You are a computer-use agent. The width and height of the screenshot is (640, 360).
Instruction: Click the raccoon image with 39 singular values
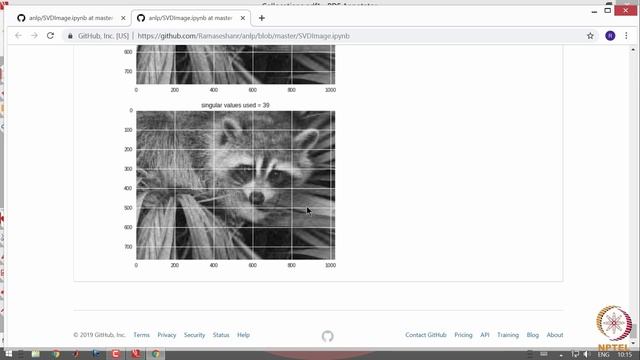(x=236, y=185)
